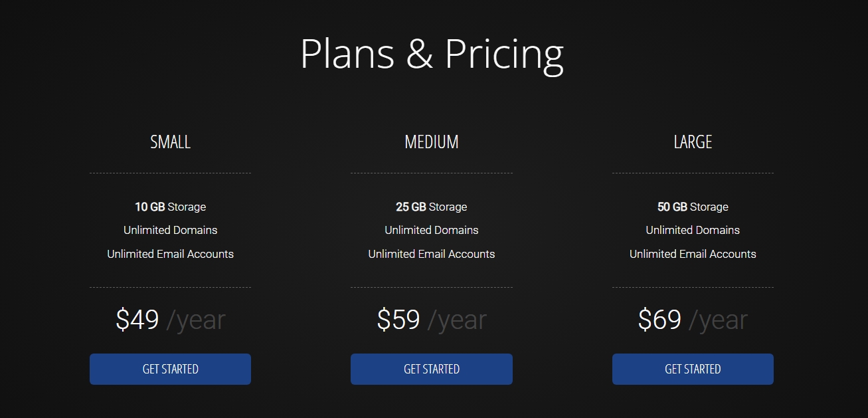Click dashed divider below MEDIUM title
The height and width of the screenshot is (418, 868).
click(x=432, y=173)
